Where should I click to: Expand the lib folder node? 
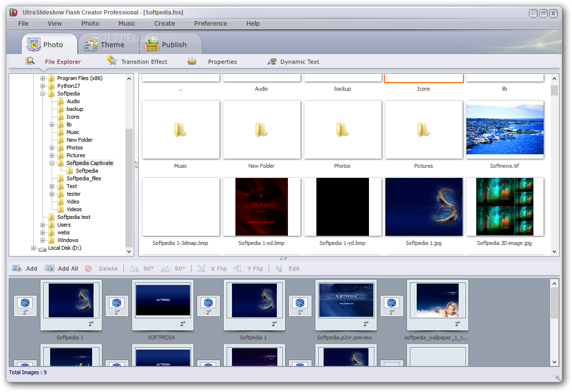pos(52,125)
